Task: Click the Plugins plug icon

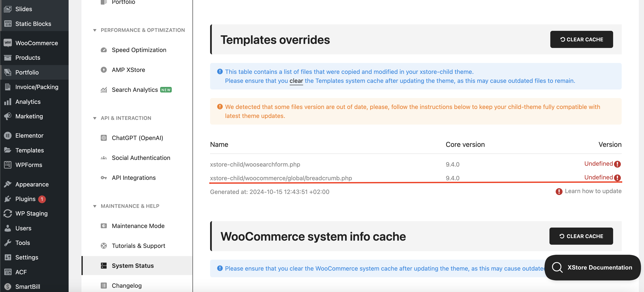Action: point(8,199)
